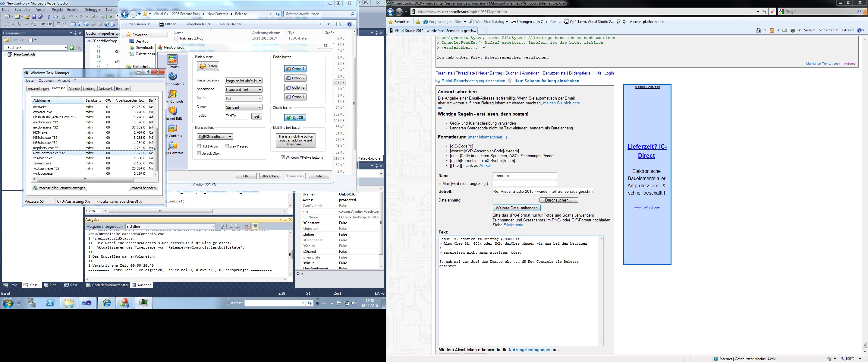The width and height of the screenshot is (868, 362).
Task: Open the CMFCMenuButton dropdown
Action: click(x=215, y=137)
